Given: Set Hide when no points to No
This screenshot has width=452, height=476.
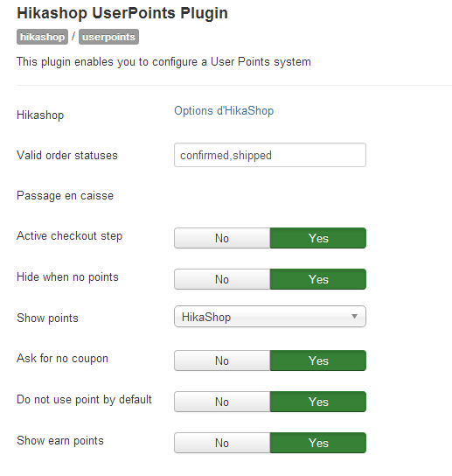Looking at the screenshot, I should [222, 279].
